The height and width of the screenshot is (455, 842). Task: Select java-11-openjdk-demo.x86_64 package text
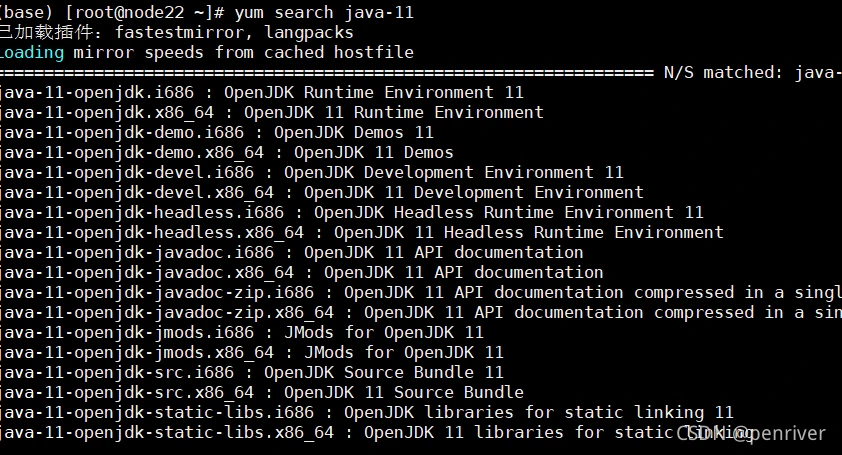tap(132, 153)
